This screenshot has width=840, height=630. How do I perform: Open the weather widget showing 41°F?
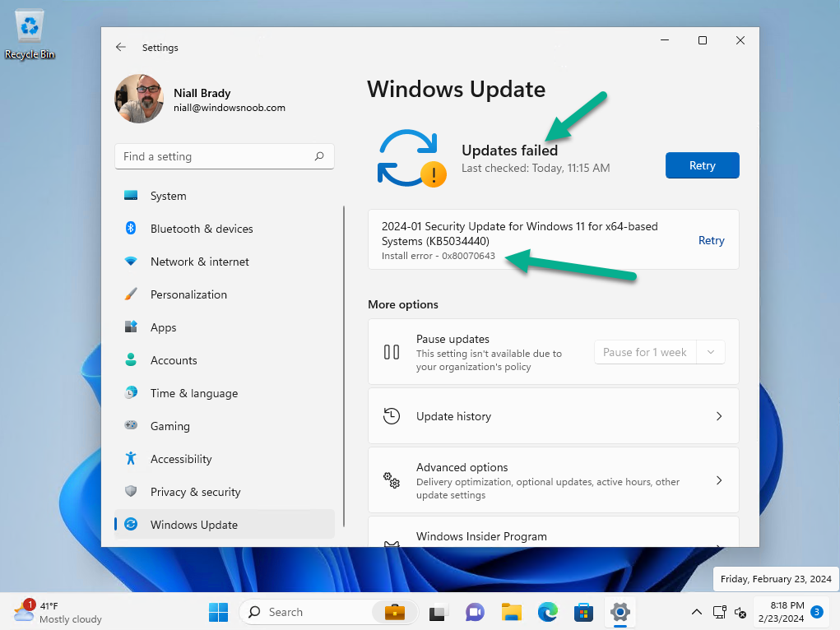58,612
